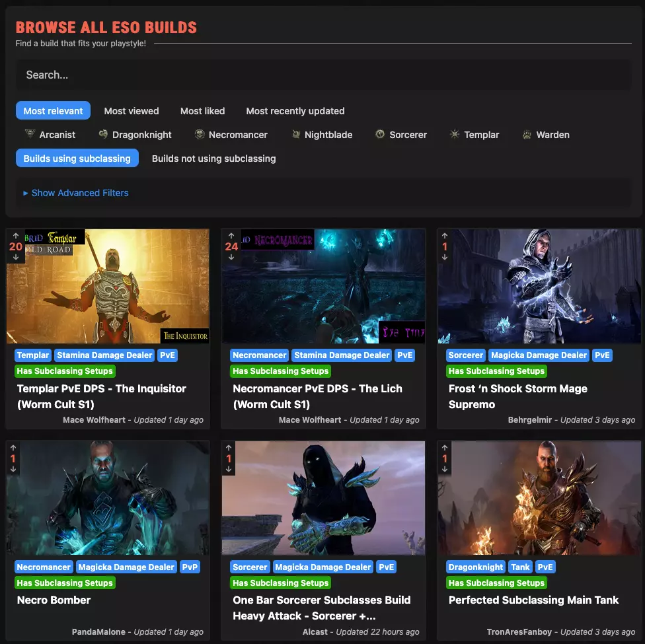Downvote the Frost 'n Shock Storm Mage build
645x644 pixels.
click(445, 257)
